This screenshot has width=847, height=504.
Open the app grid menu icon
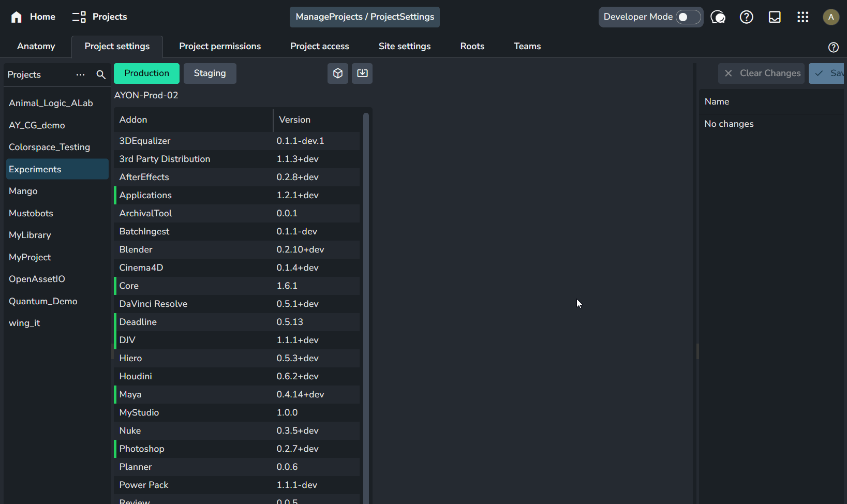(x=803, y=17)
